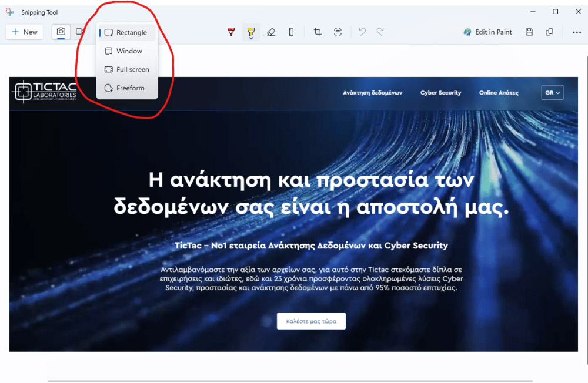Start a new snip with New button
Viewport: 588px width, 383px height.
pos(24,32)
